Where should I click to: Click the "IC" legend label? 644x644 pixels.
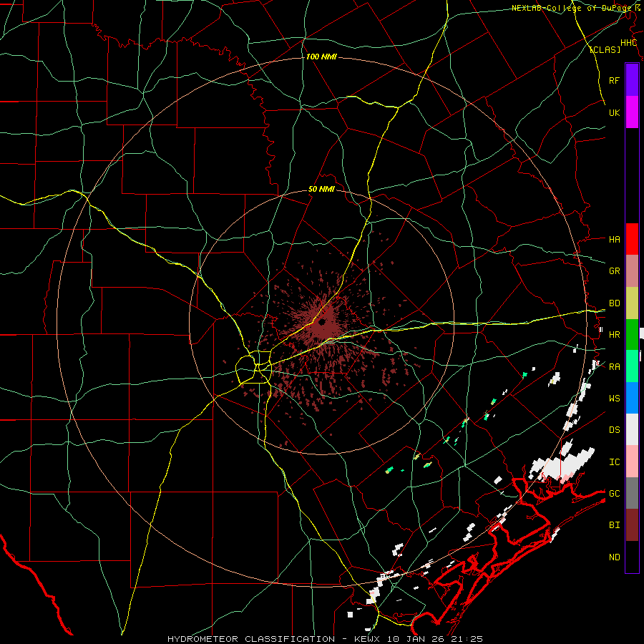(x=614, y=462)
